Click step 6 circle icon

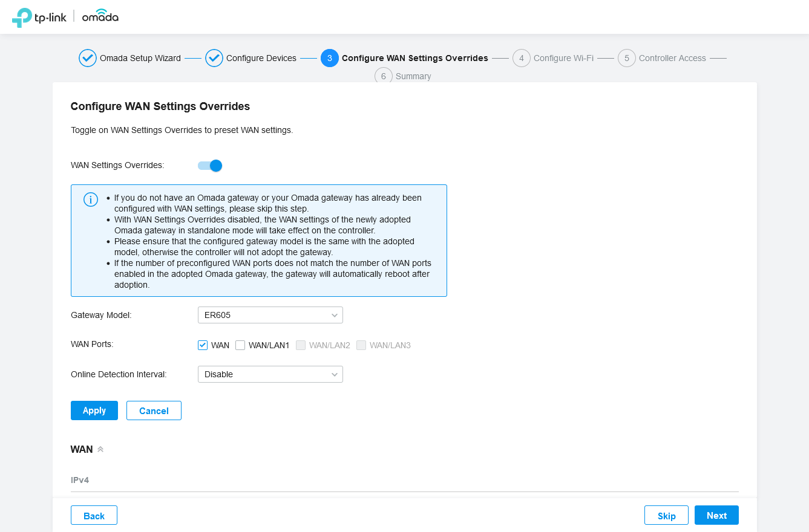coord(384,76)
